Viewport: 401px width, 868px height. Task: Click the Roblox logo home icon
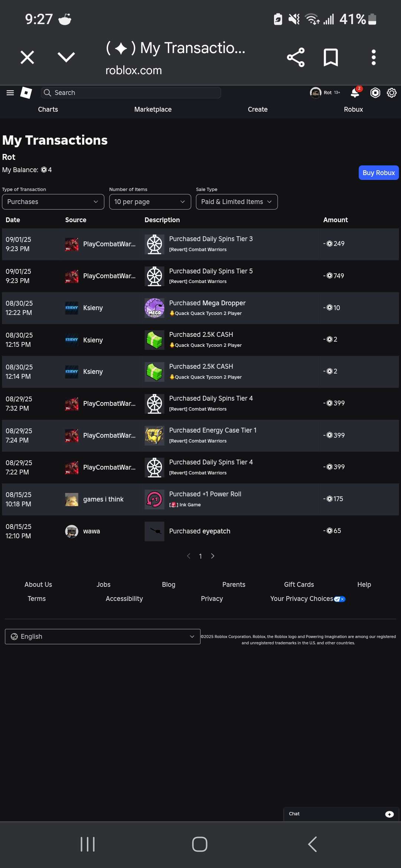(x=26, y=93)
